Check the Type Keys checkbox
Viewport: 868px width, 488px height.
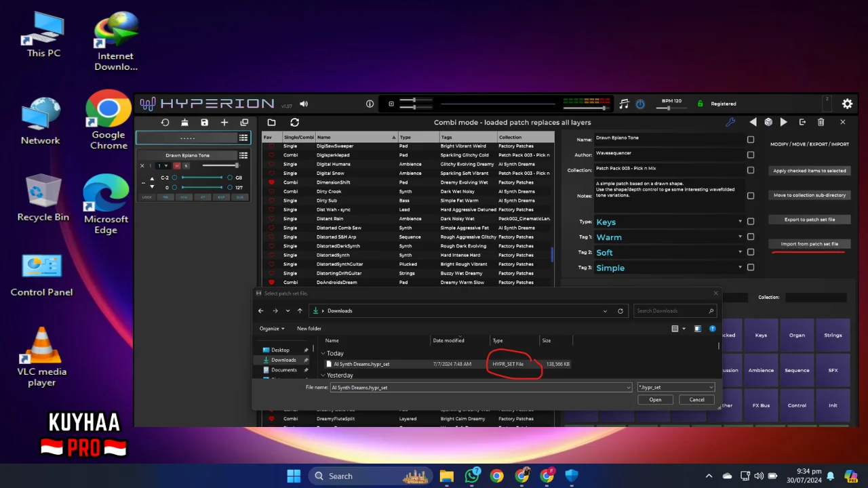click(x=750, y=222)
